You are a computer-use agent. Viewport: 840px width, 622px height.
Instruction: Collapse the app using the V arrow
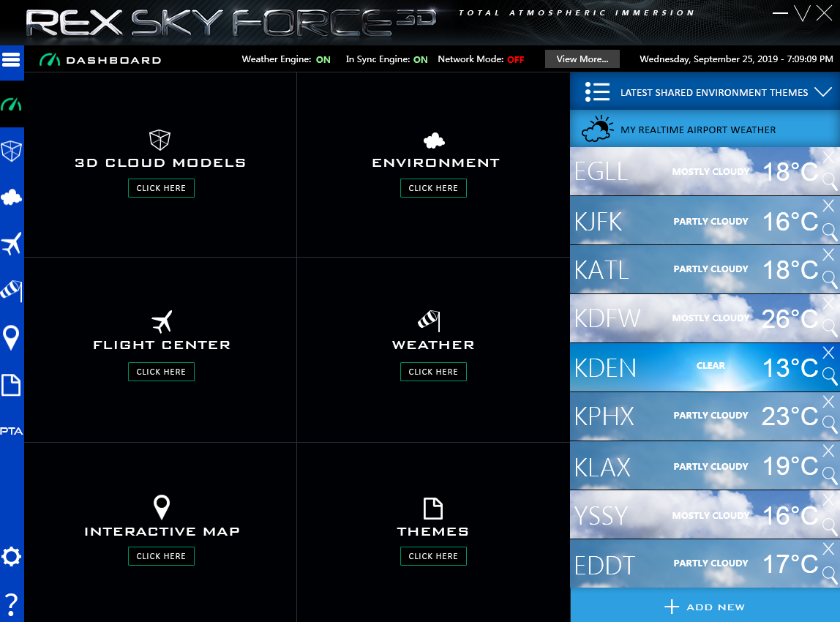tap(802, 13)
